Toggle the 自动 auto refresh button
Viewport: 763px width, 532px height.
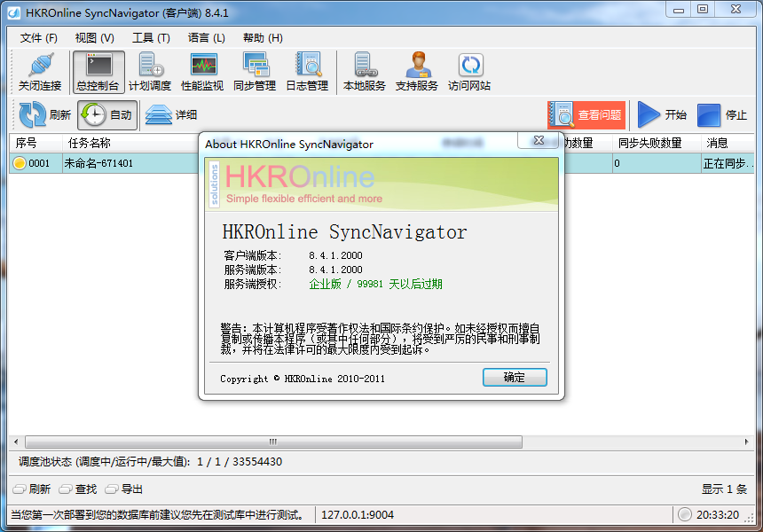pos(107,114)
